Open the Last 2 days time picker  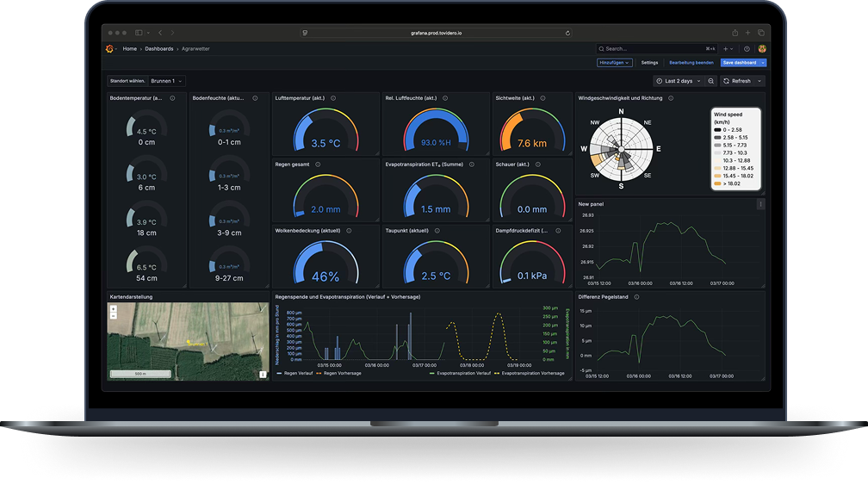point(679,81)
